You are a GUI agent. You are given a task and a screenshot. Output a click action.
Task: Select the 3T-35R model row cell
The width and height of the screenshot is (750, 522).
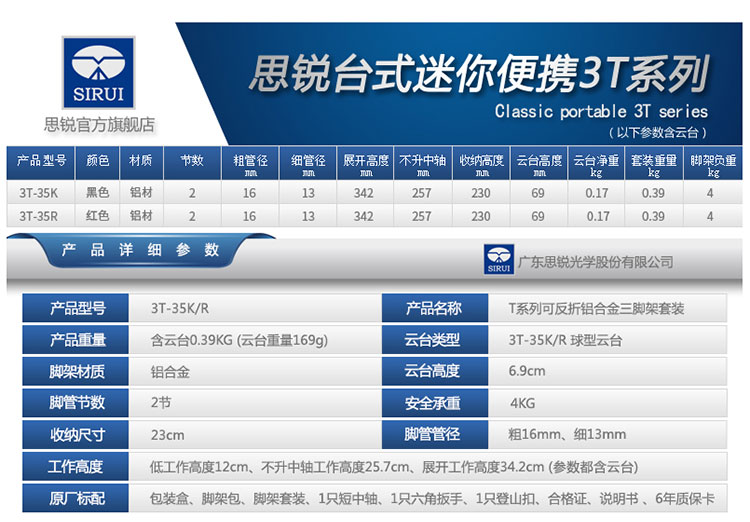coord(39,216)
